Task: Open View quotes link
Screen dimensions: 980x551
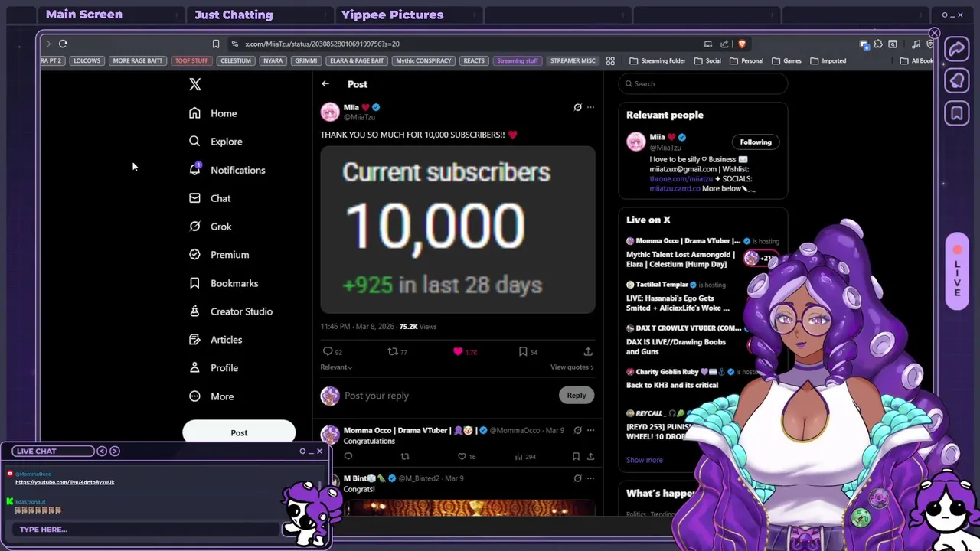Action: click(572, 367)
